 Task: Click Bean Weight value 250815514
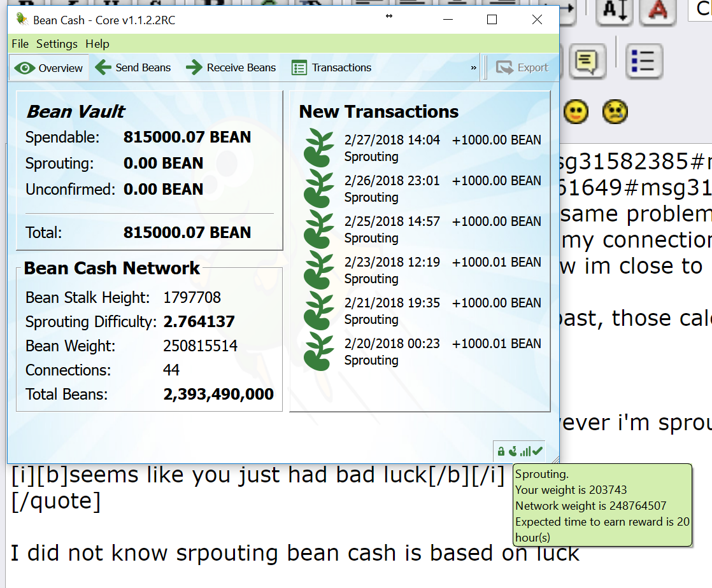(x=200, y=346)
